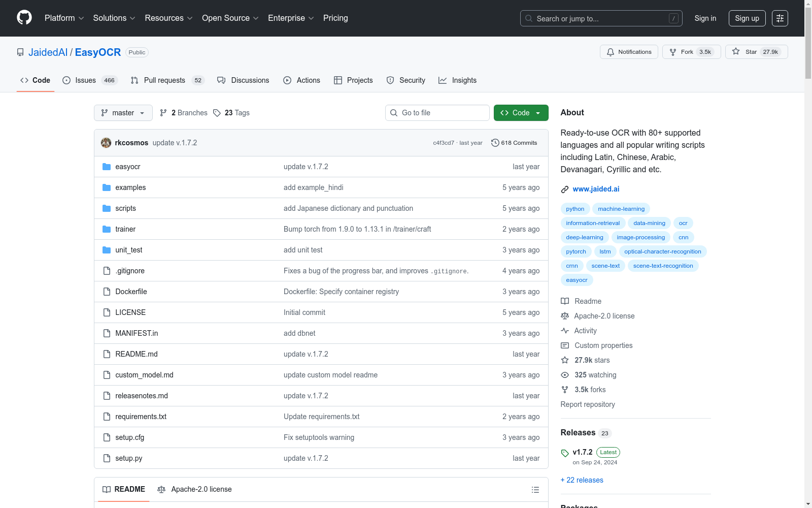Open the + 22 releases link

582,480
